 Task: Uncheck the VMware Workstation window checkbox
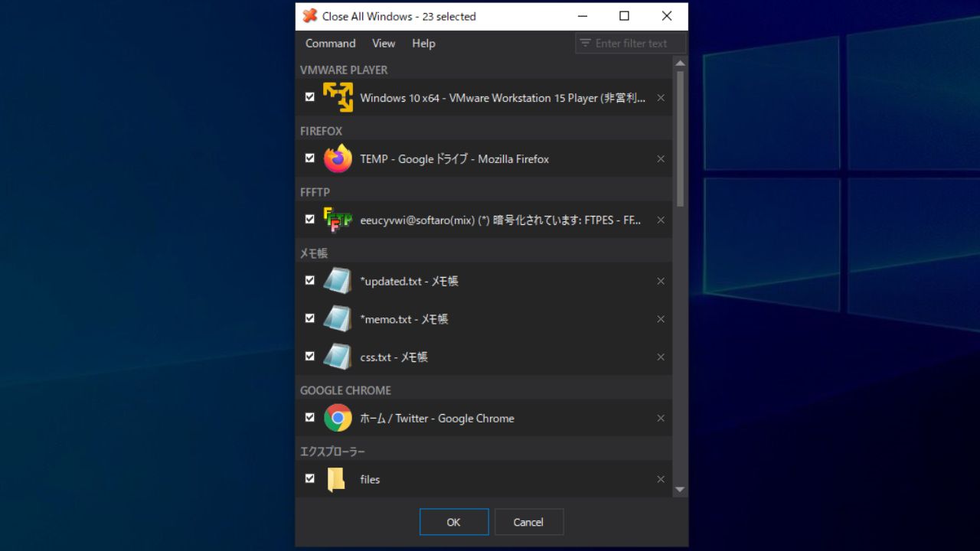coord(309,96)
